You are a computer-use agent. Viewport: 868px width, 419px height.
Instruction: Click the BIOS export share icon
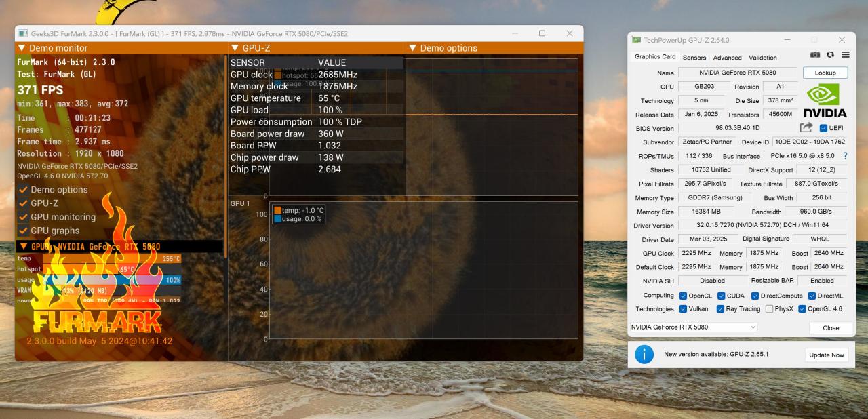click(x=806, y=127)
